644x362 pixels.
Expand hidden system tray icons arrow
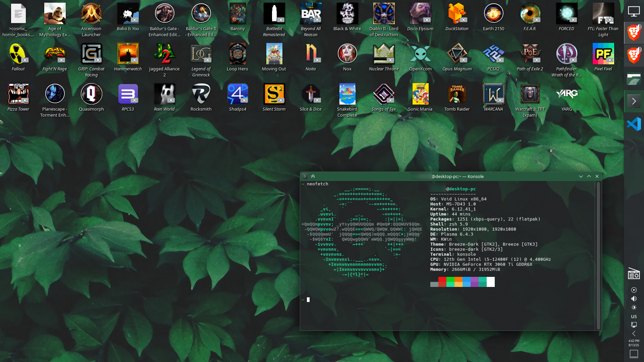[634, 334]
